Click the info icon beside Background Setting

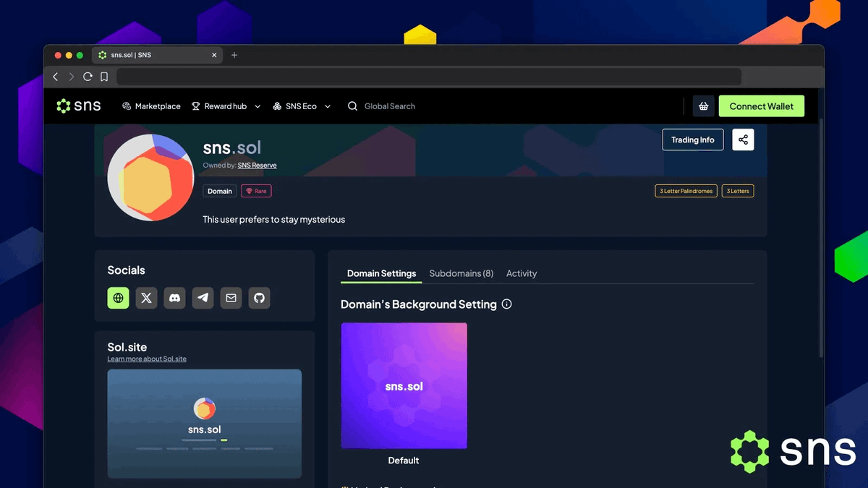pyautogui.click(x=507, y=304)
